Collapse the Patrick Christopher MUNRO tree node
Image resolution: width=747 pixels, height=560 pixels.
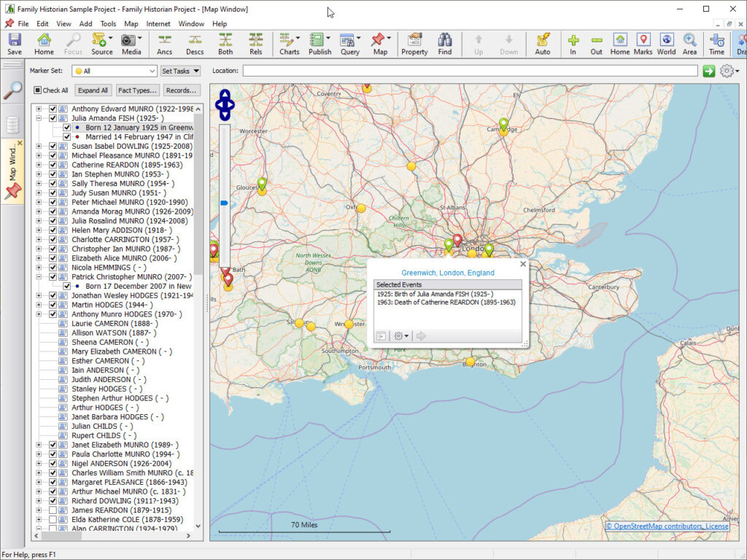click(x=39, y=276)
